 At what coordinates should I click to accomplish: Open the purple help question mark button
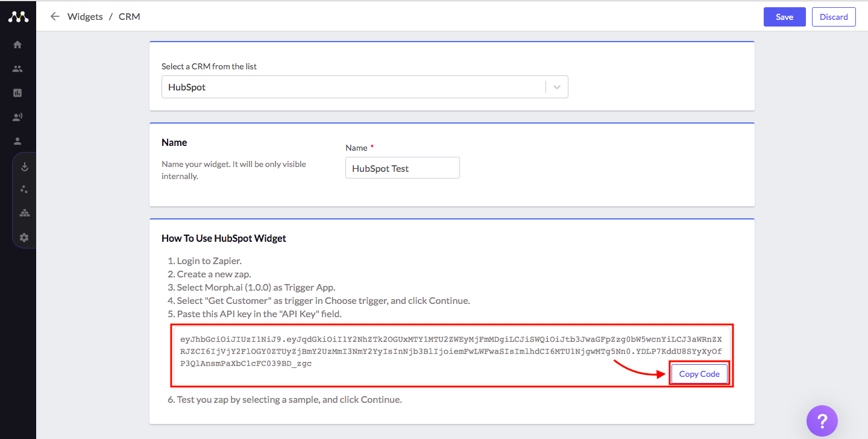pos(822,420)
